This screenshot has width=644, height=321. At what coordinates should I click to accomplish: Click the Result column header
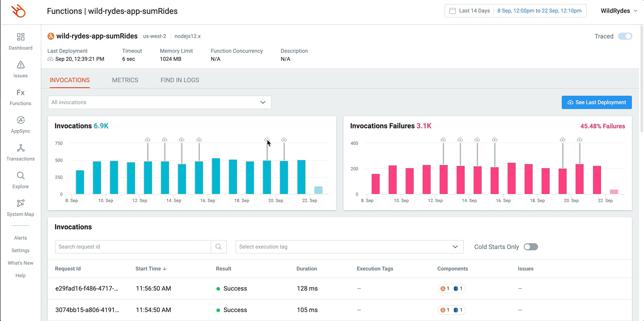224,269
